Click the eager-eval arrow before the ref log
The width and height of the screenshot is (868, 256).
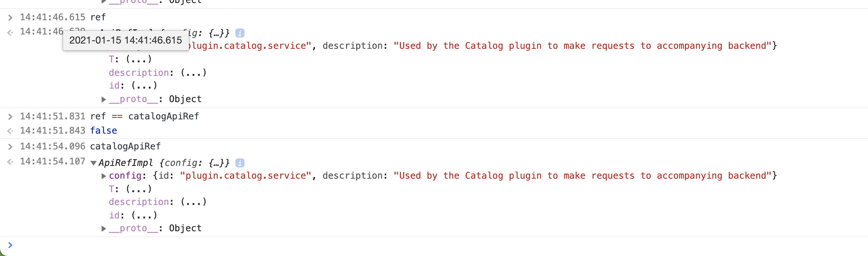10,17
